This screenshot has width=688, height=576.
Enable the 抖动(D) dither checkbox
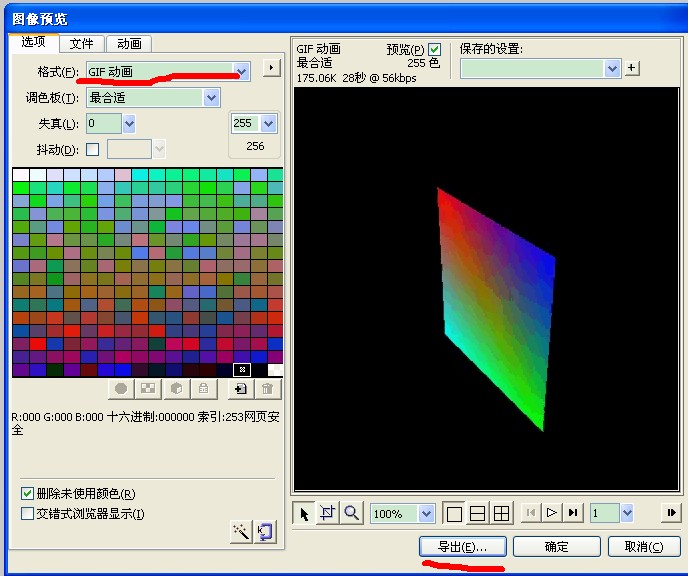93,149
